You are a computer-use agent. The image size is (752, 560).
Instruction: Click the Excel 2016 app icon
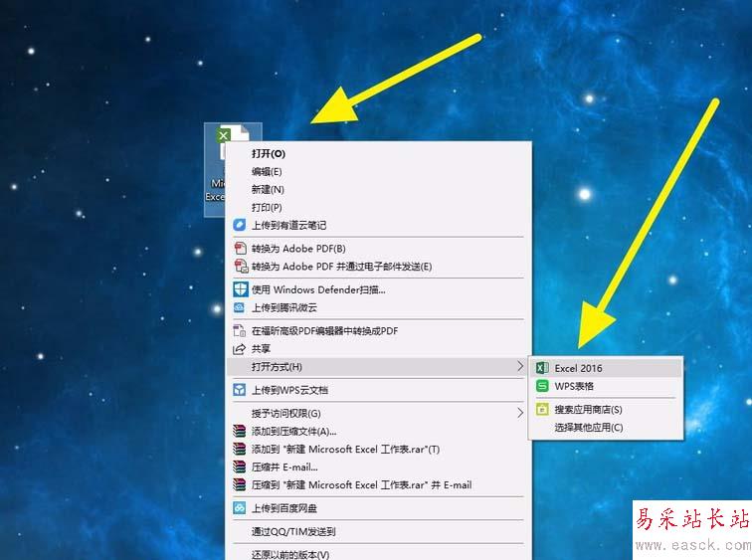coord(542,368)
